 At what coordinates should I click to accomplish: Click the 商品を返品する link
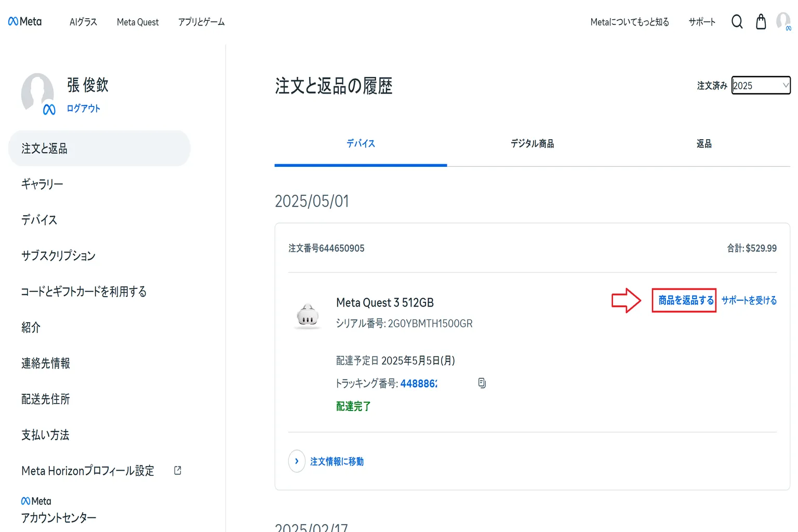[686, 300]
